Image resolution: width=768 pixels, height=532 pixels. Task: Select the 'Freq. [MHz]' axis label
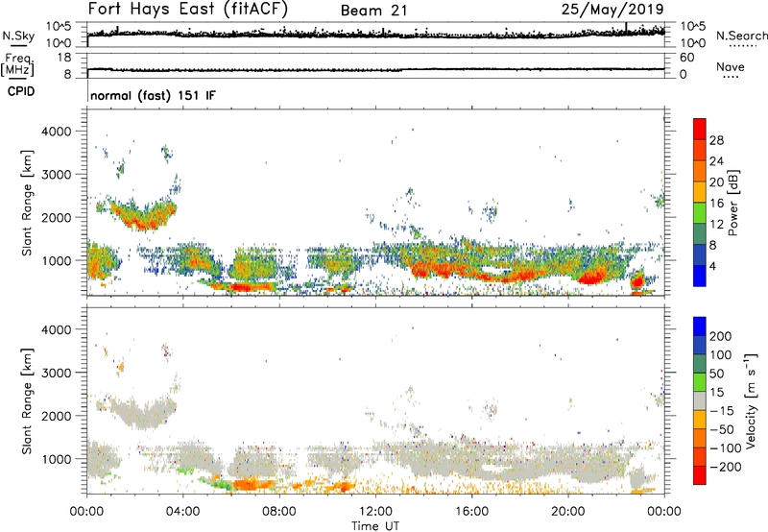click(18, 64)
